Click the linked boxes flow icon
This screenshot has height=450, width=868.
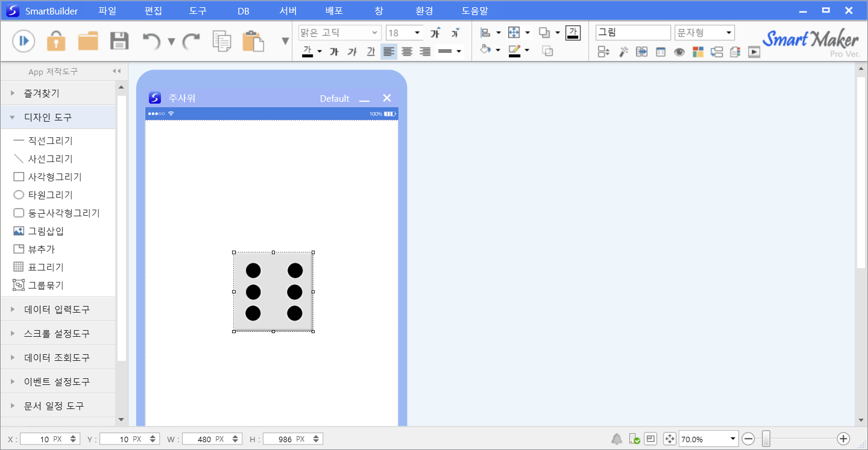[x=717, y=52]
